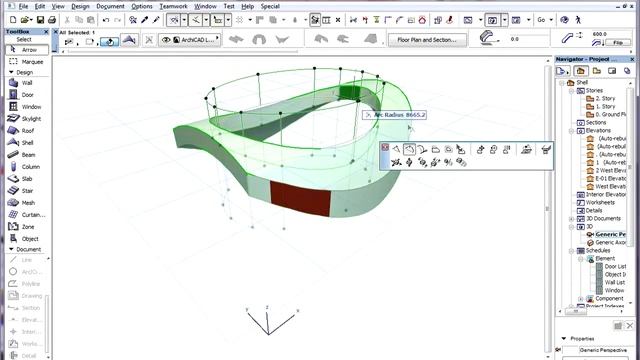Open the ArchiCAD Layer dropdown
Viewport: 640px width, 360px height.
[x=218, y=39]
